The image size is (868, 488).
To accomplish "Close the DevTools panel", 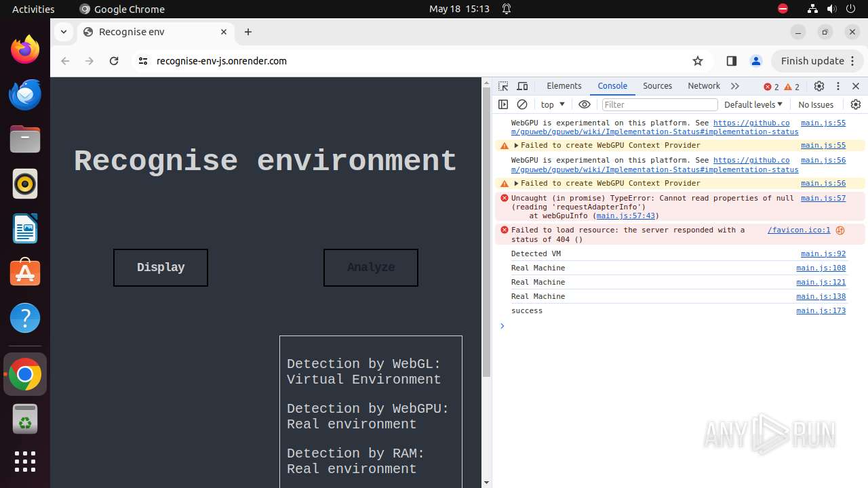I will click(x=856, y=86).
